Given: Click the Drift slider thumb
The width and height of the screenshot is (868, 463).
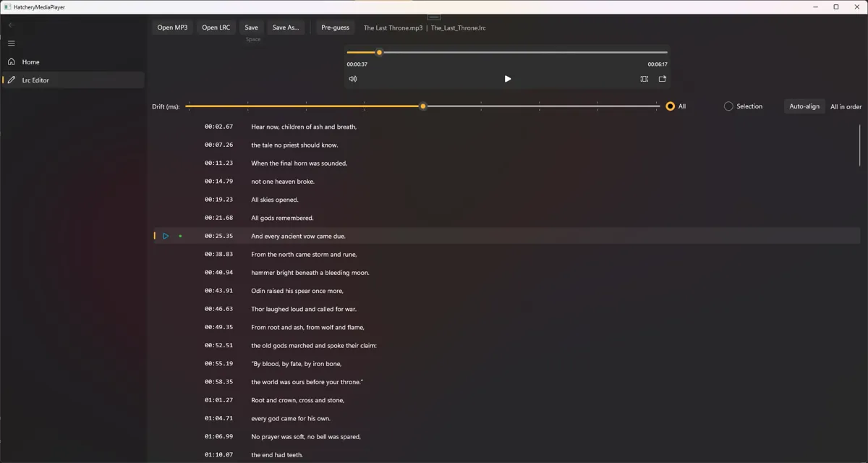Looking at the screenshot, I should tap(423, 106).
